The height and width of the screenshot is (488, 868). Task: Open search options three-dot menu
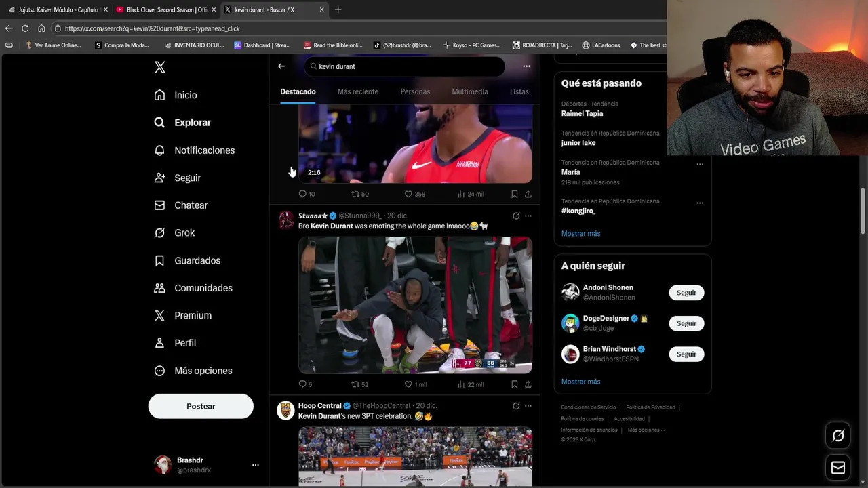(x=526, y=66)
